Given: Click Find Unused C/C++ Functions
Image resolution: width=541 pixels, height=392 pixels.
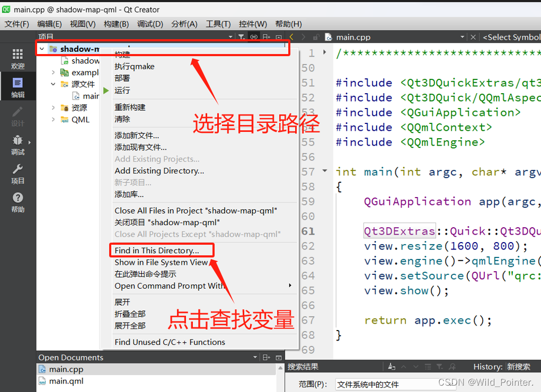Looking at the screenshot, I should point(170,342).
